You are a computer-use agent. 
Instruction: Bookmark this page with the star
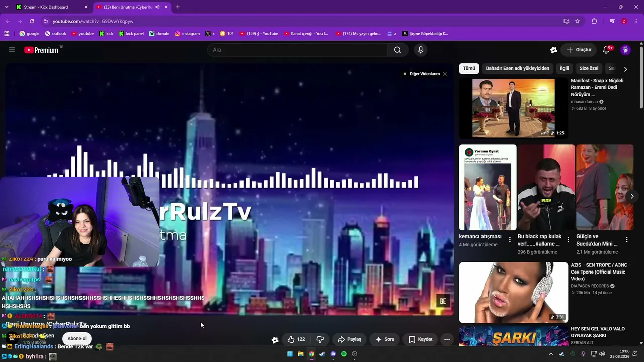click(x=577, y=21)
